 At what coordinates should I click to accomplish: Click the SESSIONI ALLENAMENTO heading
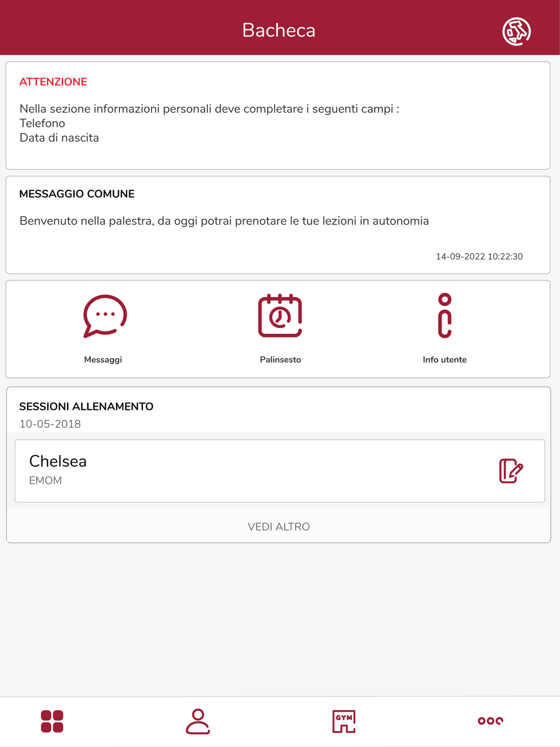[x=86, y=407]
